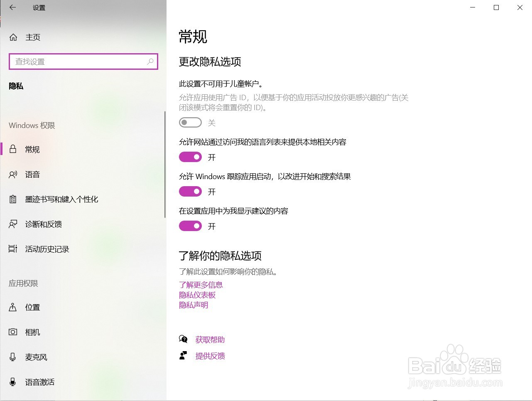Click the 隐私 category title in sidebar
Screen dimensions: 532x401
click(16, 86)
